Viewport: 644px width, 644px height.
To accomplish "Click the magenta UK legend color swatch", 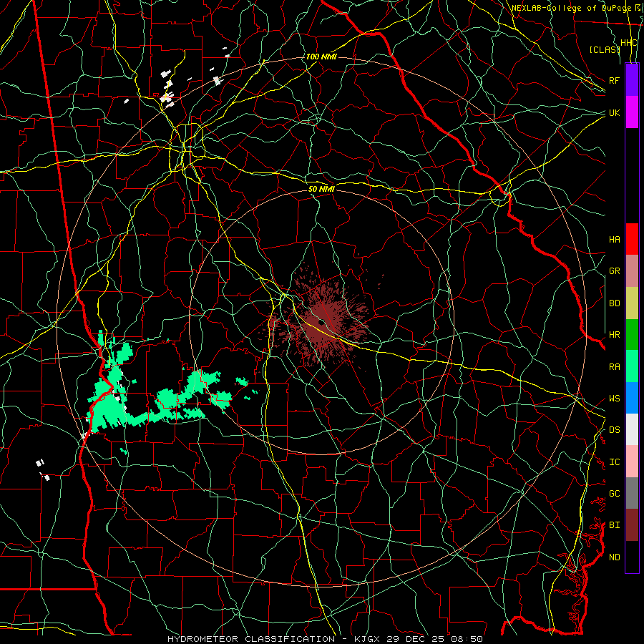I will (x=632, y=112).
